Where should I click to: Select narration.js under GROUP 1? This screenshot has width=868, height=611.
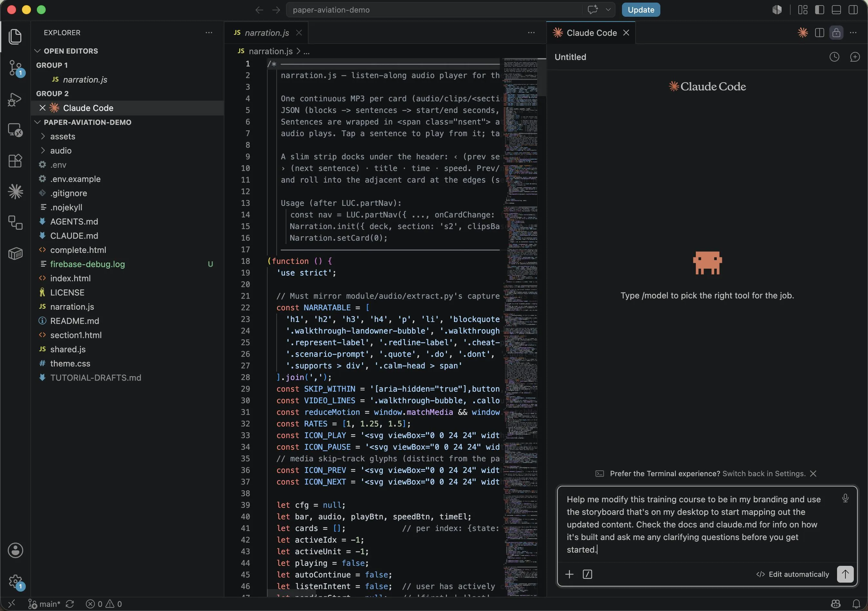pyautogui.click(x=85, y=79)
